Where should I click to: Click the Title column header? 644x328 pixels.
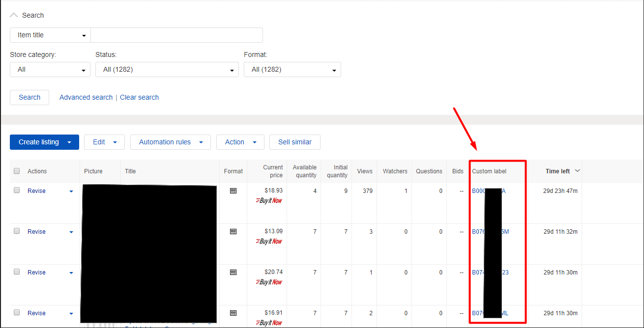click(130, 171)
